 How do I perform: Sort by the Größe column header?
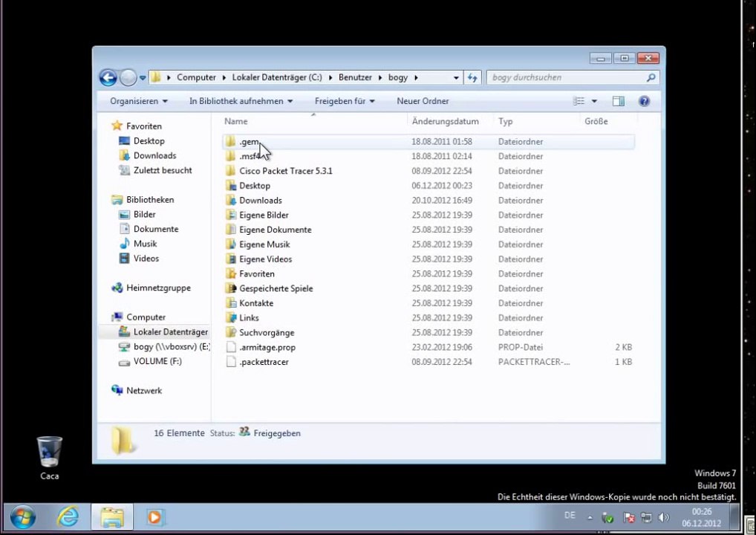point(596,121)
